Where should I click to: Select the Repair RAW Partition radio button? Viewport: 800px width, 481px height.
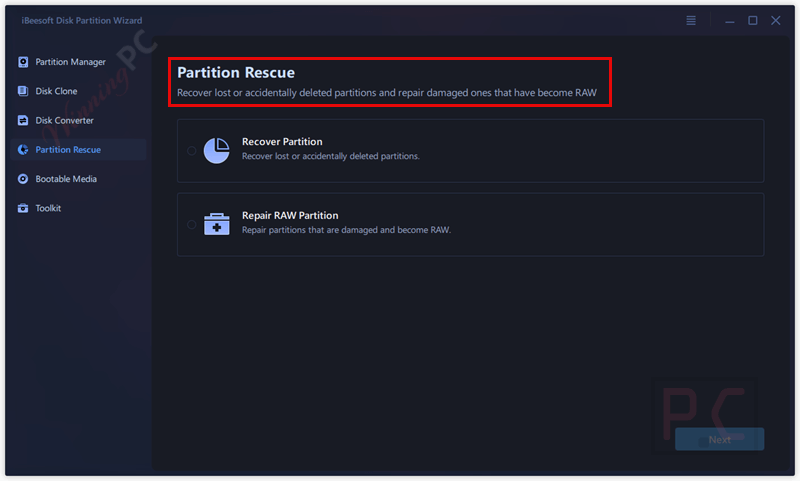(x=191, y=224)
